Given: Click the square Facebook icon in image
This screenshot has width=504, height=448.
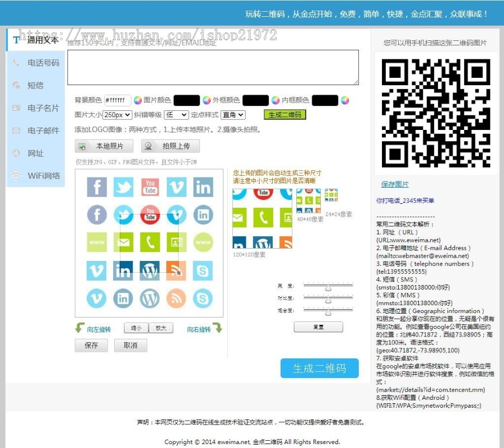Looking at the screenshot, I should [97, 186].
